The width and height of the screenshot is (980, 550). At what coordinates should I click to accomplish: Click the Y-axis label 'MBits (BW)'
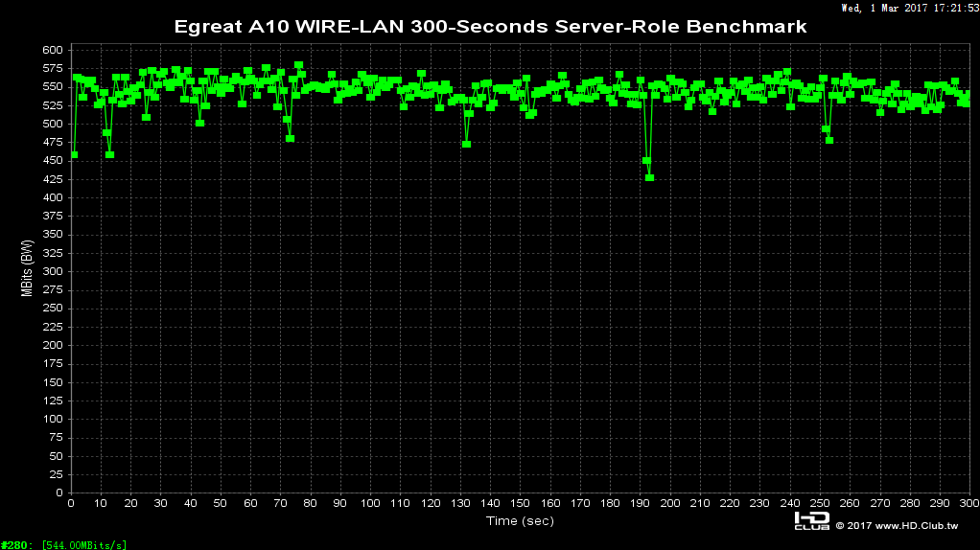pyautogui.click(x=26, y=268)
